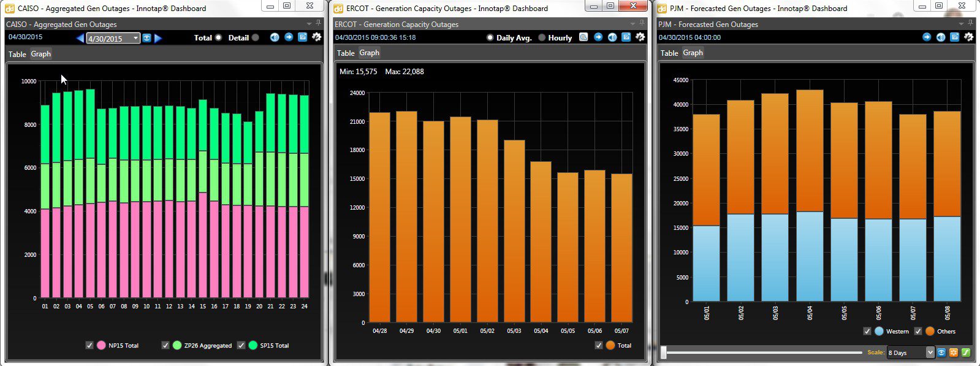Click the magnifier zoom icon in ERCOT panel
The width and height of the screenshot is (980, 366).
click(583, 37)
